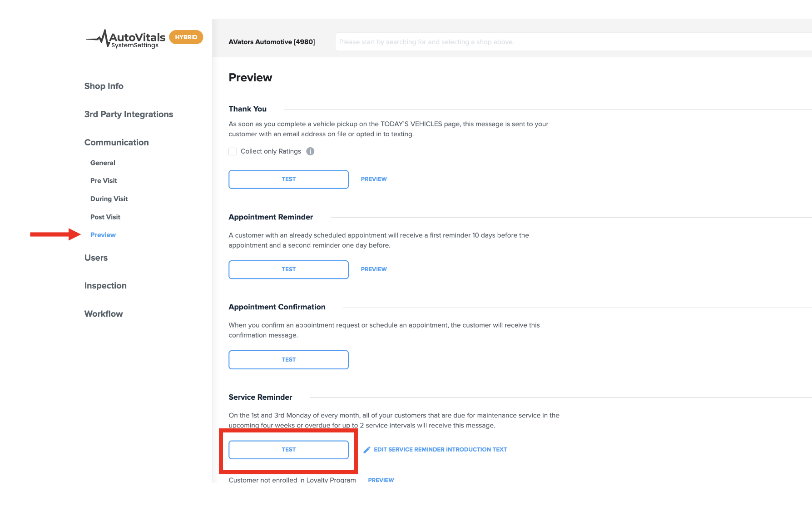Image resolution: width=812 pixels, height=517 pixels.
Task: Click TEST under Appointment Confirmation
Action: pyautogui.click(x=289, y=360)
